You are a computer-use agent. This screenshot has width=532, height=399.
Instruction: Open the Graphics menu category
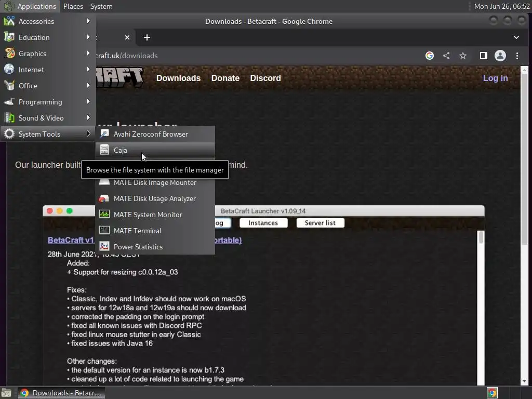click(48, 54)
